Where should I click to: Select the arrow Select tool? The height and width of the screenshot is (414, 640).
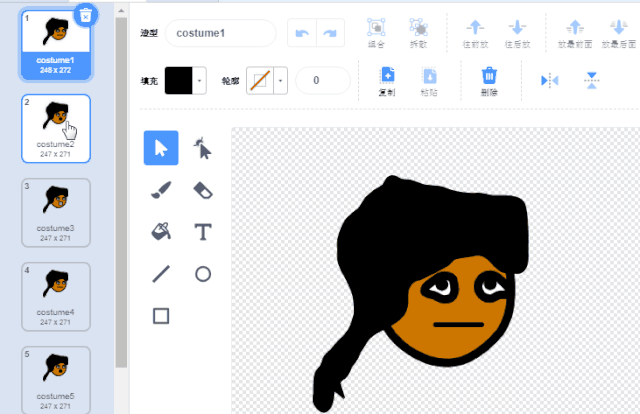click(x=161, y=149)
